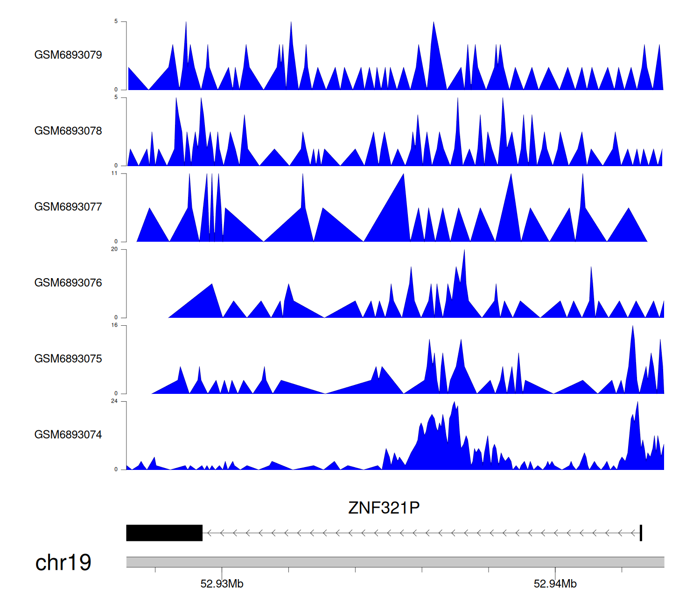Click the chr19 chromosome label

click(63, 563)
